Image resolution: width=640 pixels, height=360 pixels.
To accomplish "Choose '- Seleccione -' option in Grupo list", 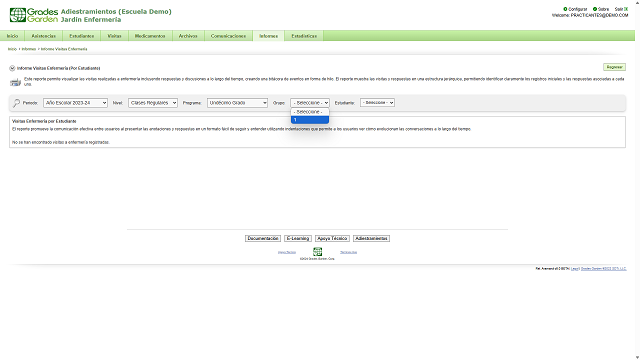I will coord(310,112).
